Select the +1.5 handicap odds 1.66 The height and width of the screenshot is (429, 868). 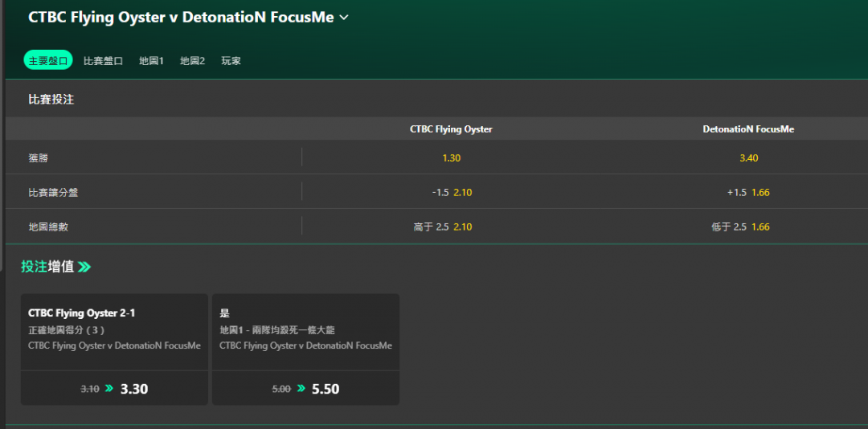tap(748, 192)
